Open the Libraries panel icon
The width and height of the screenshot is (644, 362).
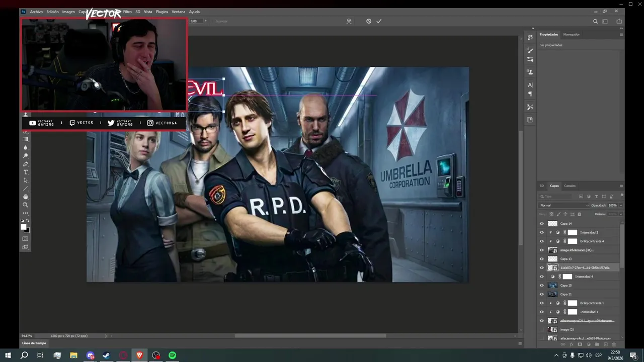530,120
